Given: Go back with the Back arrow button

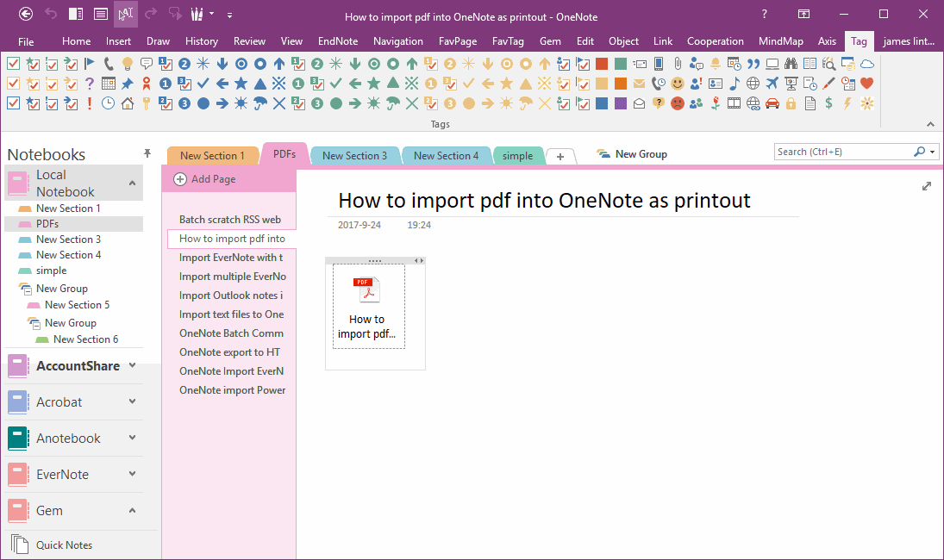Looking at the screenshot, I should point(26,14).
